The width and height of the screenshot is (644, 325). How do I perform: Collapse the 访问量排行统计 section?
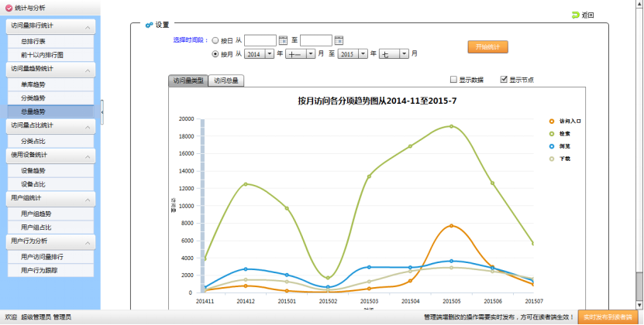click(88, 27)
